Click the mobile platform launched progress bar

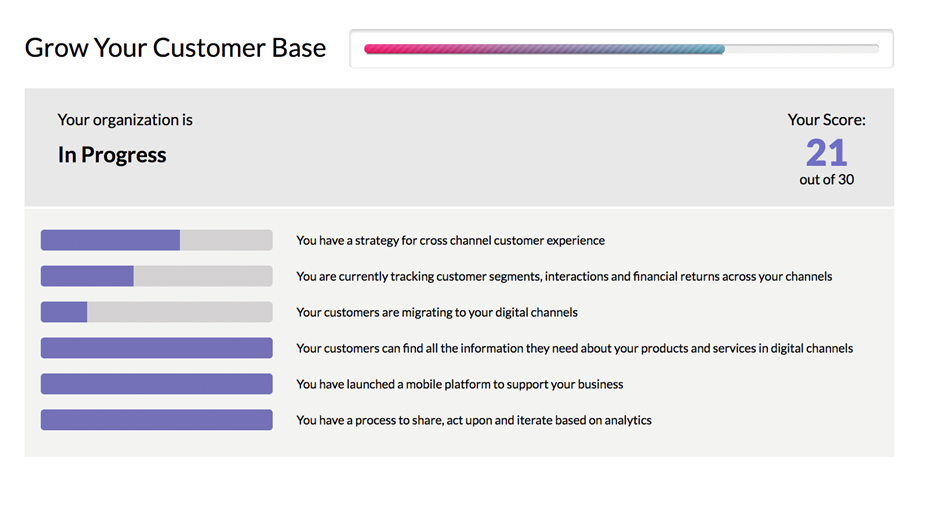pyautogui.click(x=156, y=384)
